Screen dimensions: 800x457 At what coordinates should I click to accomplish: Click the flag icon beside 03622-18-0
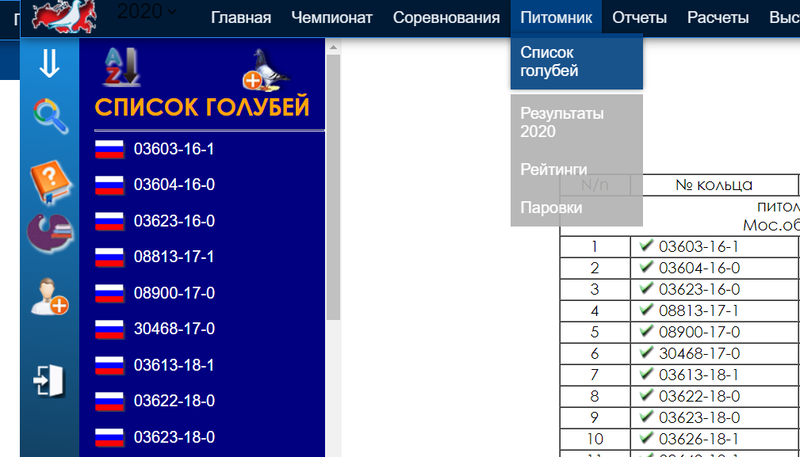tap(110, 401)
